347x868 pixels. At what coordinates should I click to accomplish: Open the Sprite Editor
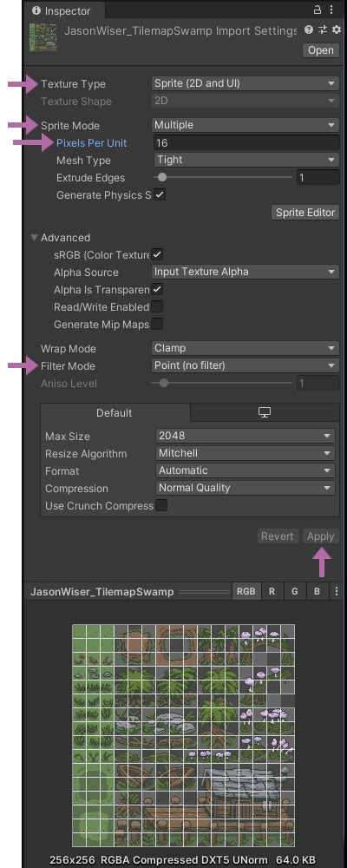click(x=305, y=213)
